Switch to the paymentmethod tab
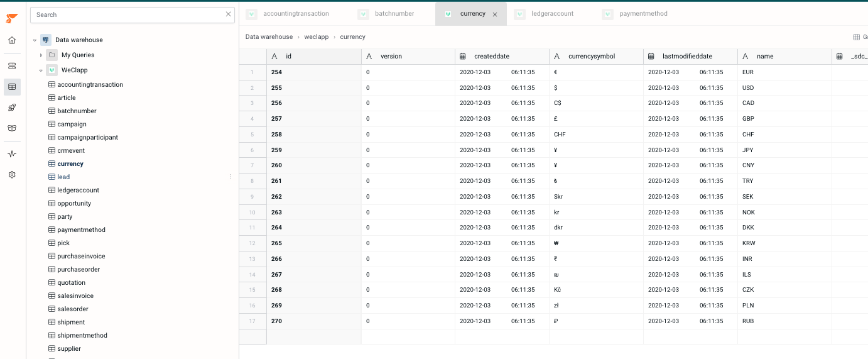 (643, 14)
